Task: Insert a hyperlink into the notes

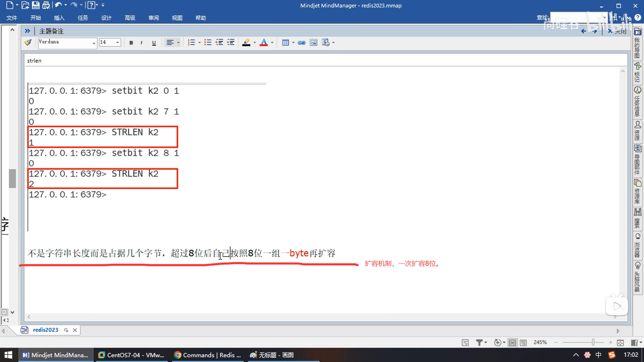Action: point(302,43)
